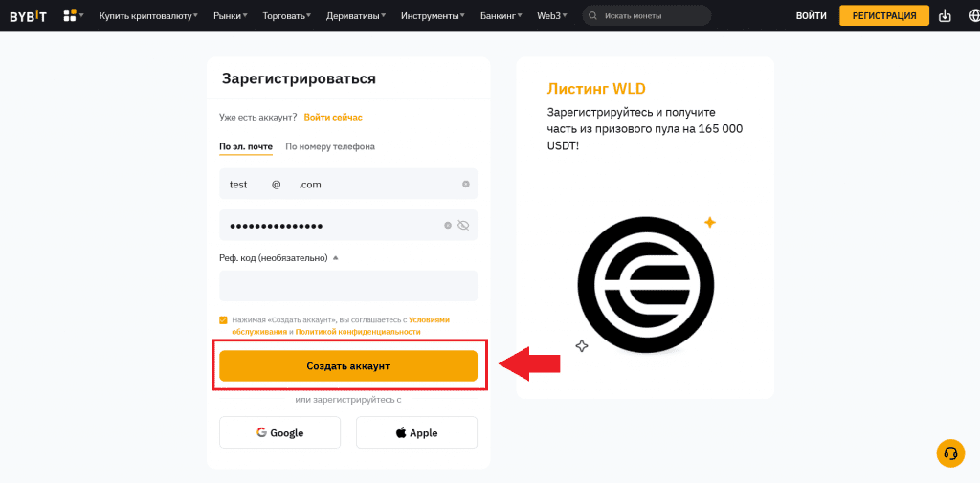Focus the Искать монеты search box
This screenshot has height=483, width=980.
click(646, 15)
